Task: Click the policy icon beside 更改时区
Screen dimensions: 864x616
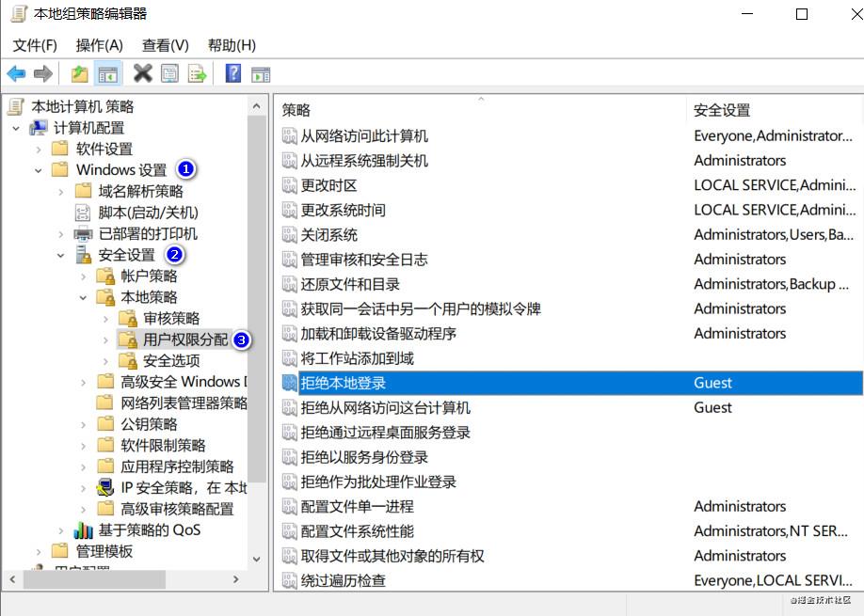Action: point(290,185)
